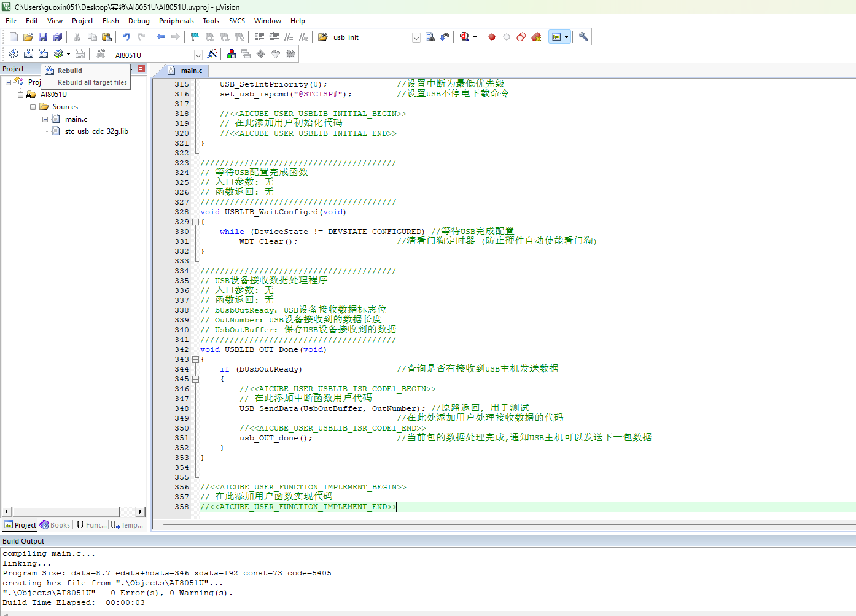Open the Project menu
This screenshot has height=616, width=856.
tap(82, 21)
